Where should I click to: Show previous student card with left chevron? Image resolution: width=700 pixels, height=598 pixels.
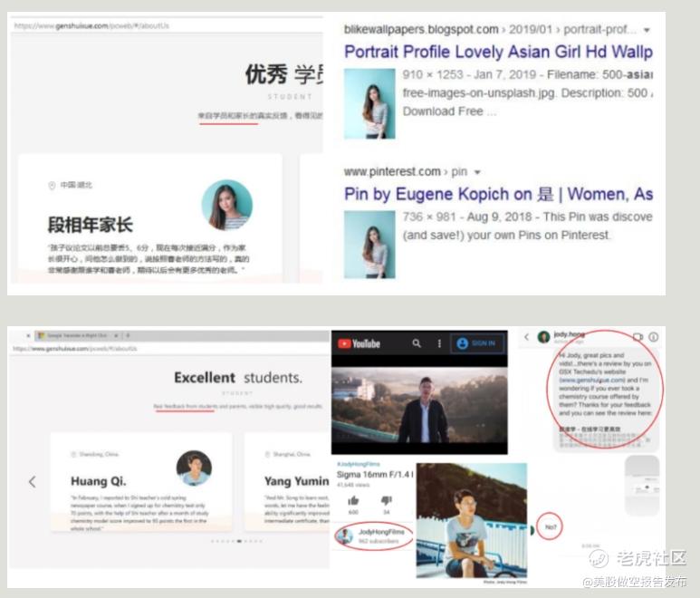click(32, 481)
